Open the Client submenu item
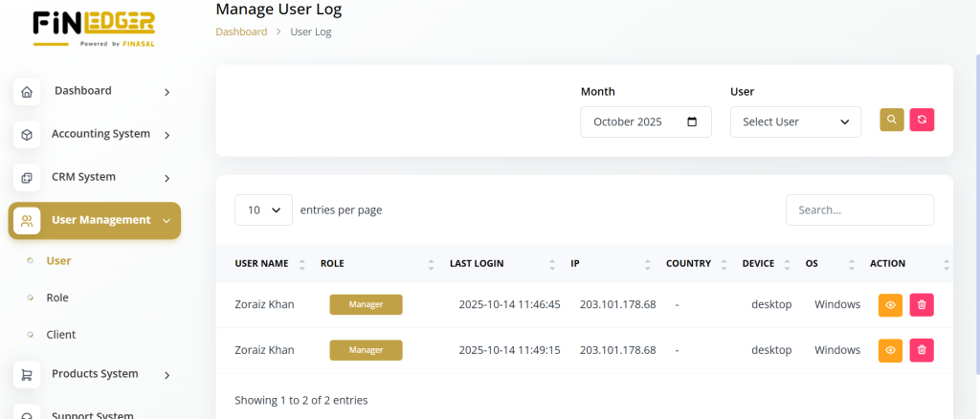Screen dimensions: 980x419 [x=60, y=335]
